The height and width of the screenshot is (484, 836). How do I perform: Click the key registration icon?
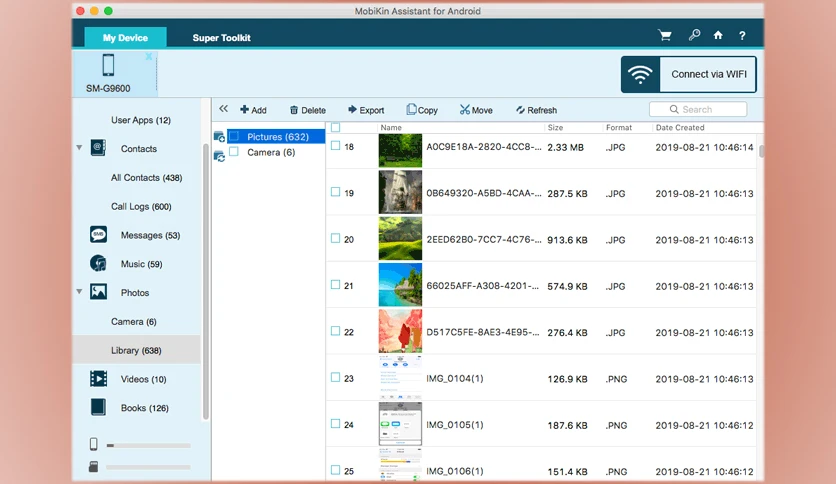(694, 35)
